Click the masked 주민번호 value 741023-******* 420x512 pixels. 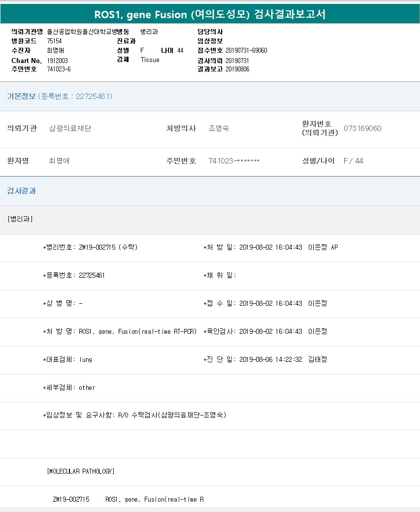coord(234,161)
